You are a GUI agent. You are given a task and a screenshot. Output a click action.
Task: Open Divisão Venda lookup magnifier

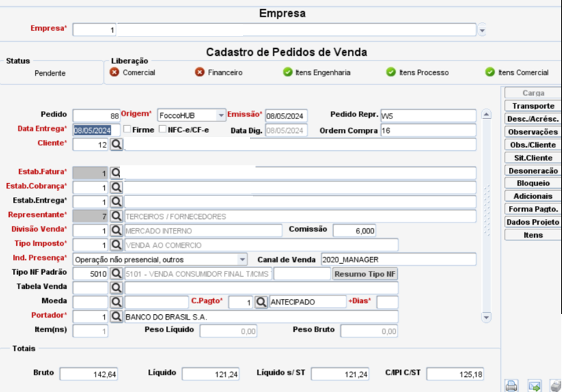pyautogui.click(x=116, y=230)
